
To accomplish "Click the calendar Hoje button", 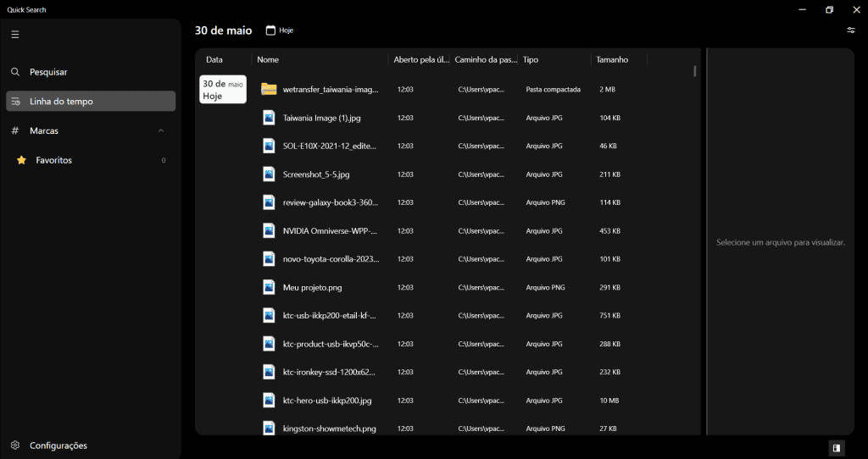I will (280, 30).
